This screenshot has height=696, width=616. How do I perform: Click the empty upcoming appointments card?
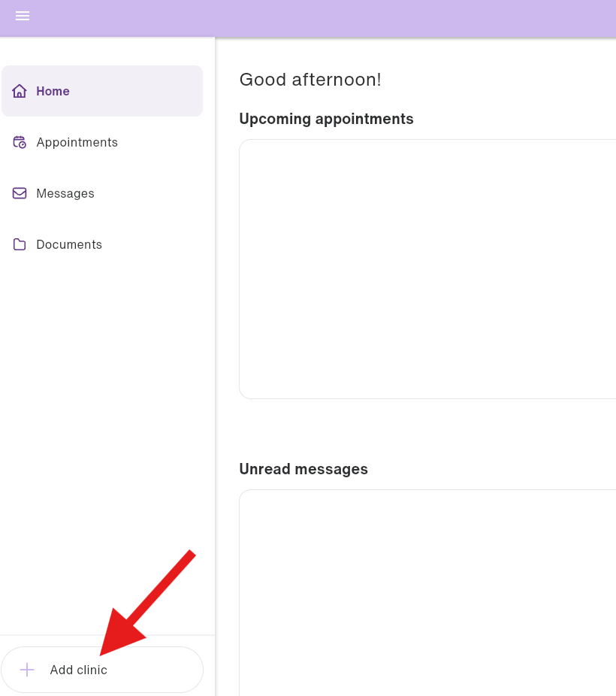427,269
